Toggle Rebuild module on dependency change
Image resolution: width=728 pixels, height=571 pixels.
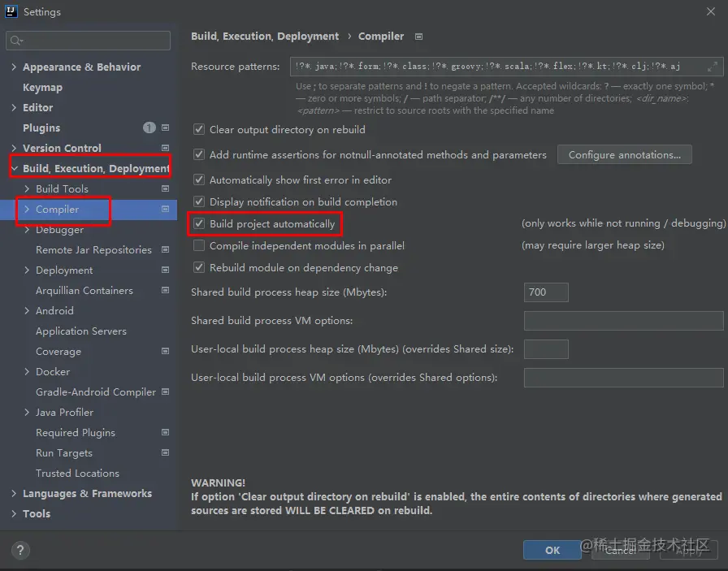pyautogui.click(x=199, y=267)
